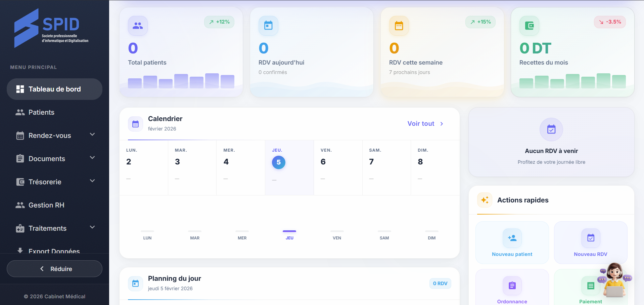Expand the Rendez-vous submenu chevron
This screenshot has height=305, width=644.
tap(92, 135)
